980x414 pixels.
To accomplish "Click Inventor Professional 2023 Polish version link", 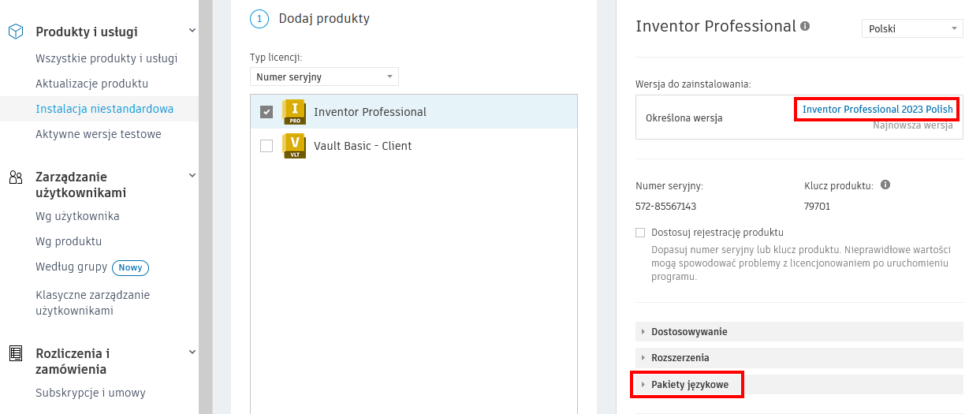I will [x=878, y=110].
